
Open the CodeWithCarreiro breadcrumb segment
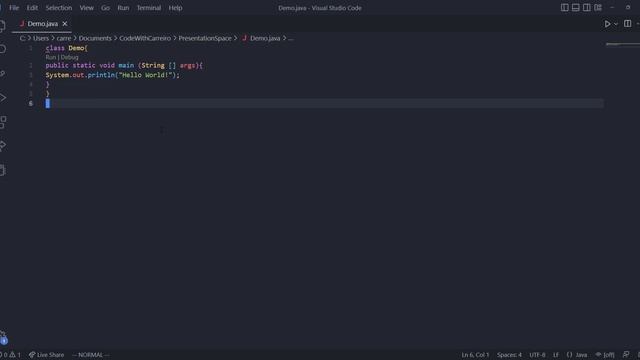tap(145, 38)
